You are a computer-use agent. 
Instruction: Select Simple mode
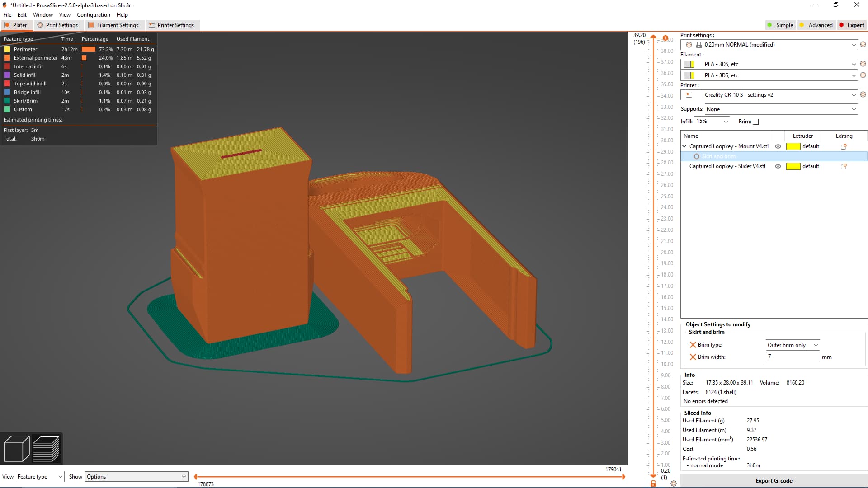click(x=780, y=25)
